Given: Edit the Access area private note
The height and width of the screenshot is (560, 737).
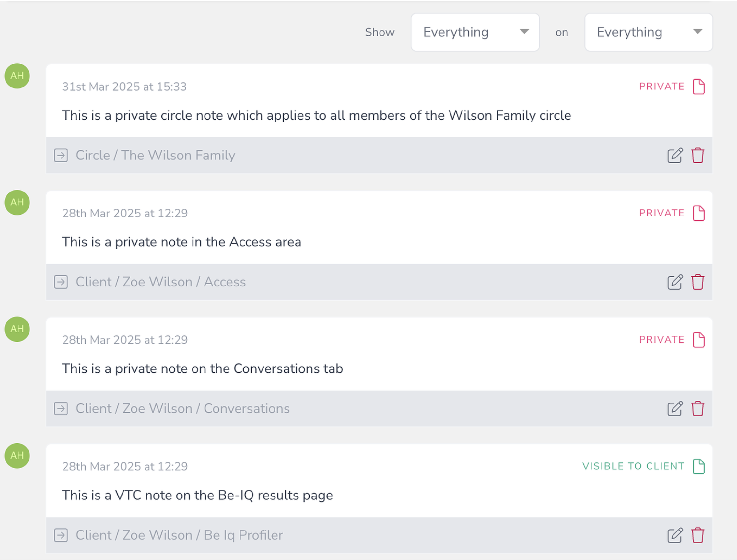Looking at the screenshot, I should pos(675,282).
